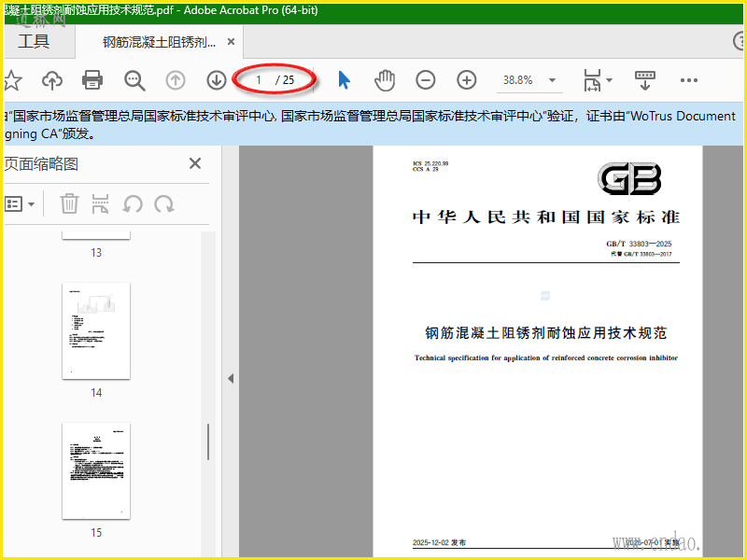Zoom out with the minus button
The image size is (747, 560).
pyautogui.click(x=426, y=80)
